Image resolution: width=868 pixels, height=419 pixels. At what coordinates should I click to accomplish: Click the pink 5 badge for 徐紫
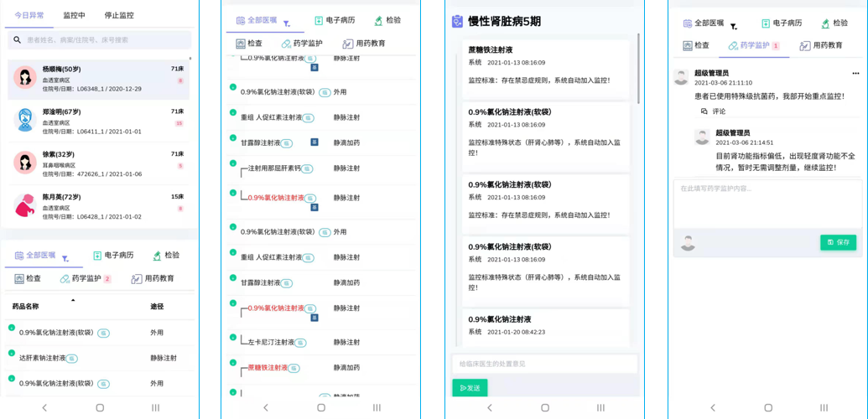[180, 166]
